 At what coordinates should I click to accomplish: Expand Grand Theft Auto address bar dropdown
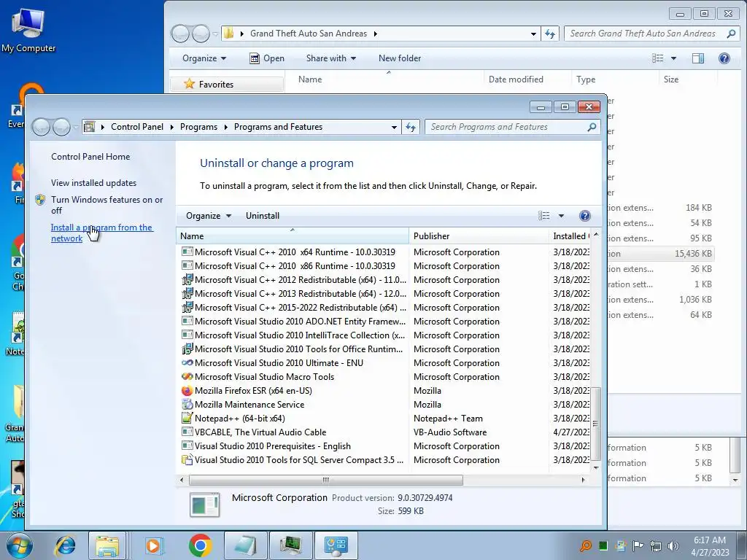(x=533, y=34)
